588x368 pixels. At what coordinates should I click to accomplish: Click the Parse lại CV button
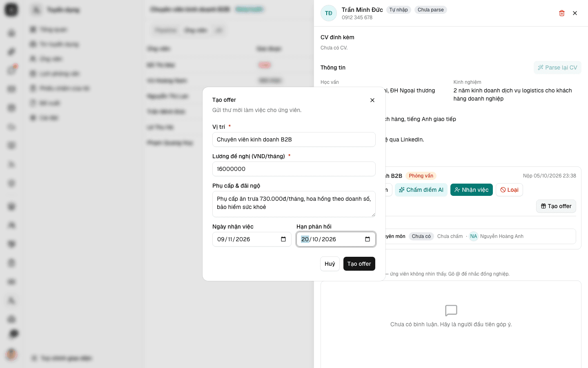point(557,67)
